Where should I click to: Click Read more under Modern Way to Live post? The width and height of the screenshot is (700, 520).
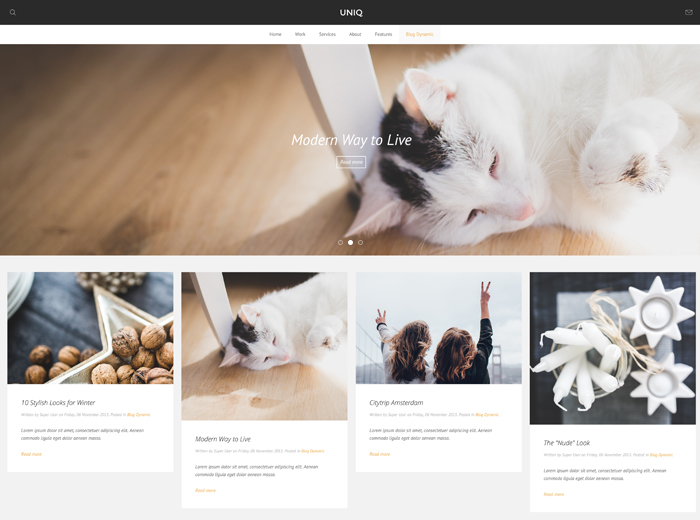point(205,490)
